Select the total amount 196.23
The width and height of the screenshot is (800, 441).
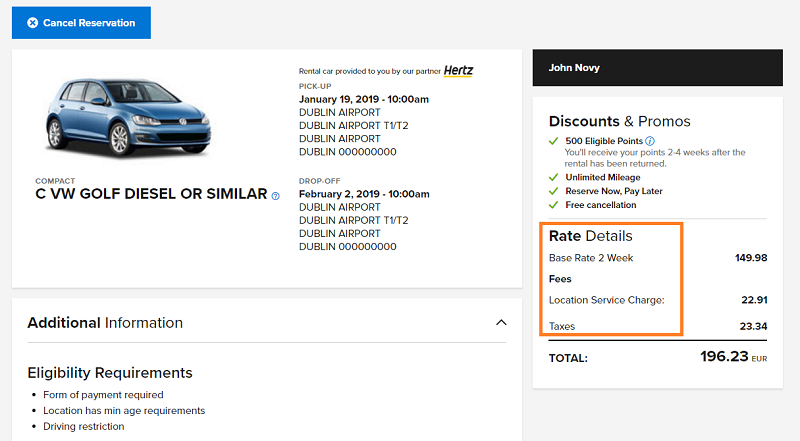coord(724,356)
